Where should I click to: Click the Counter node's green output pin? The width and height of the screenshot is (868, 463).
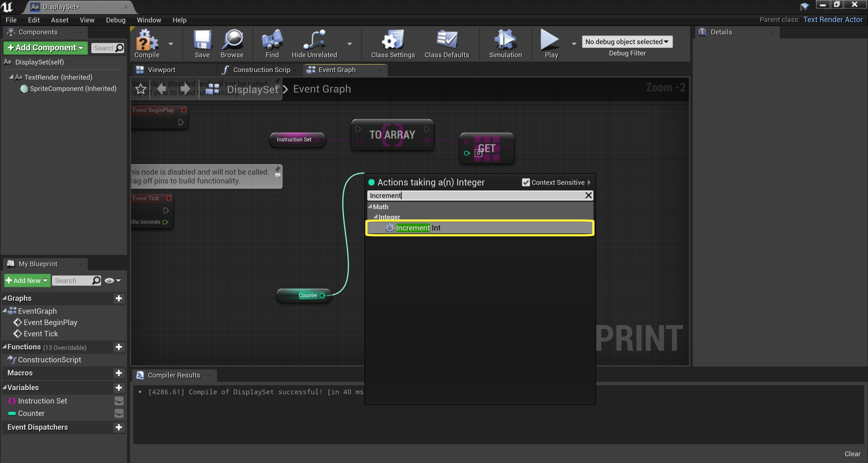[322, 295]
